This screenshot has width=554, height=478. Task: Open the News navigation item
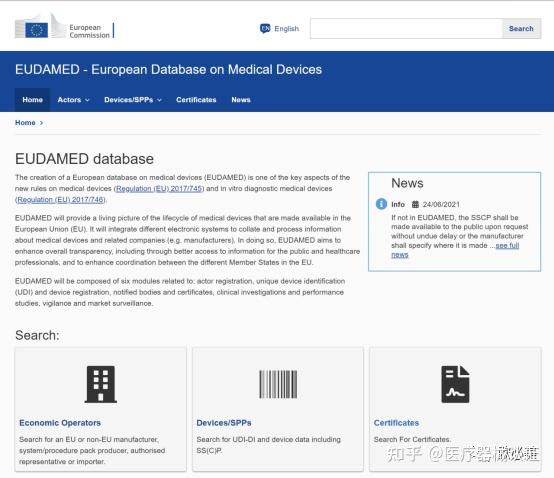pos(241,100)
